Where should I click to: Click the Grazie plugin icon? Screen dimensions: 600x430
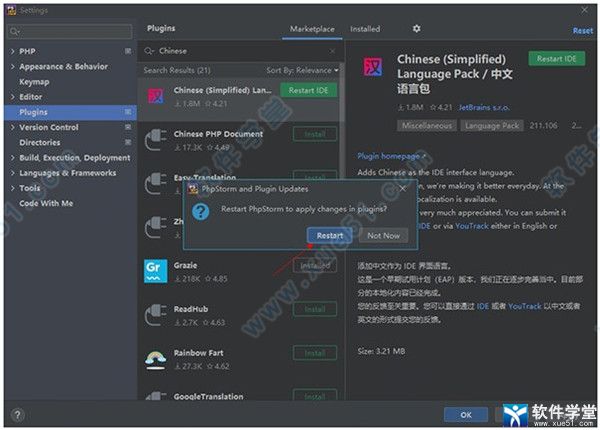pos(156,271)
